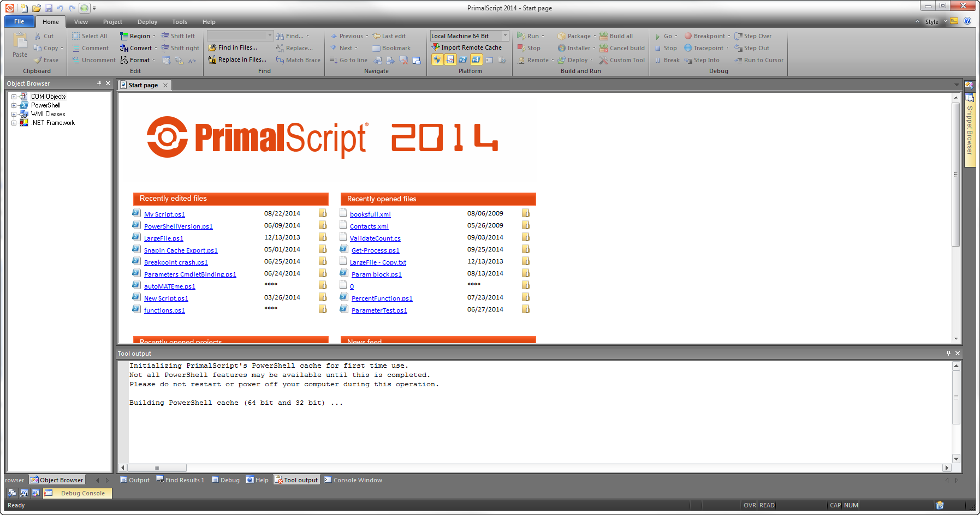Open the Snapin Cache Export.ps1 link
The width and height of the screenshot is (980, 515).
[181, 250]
